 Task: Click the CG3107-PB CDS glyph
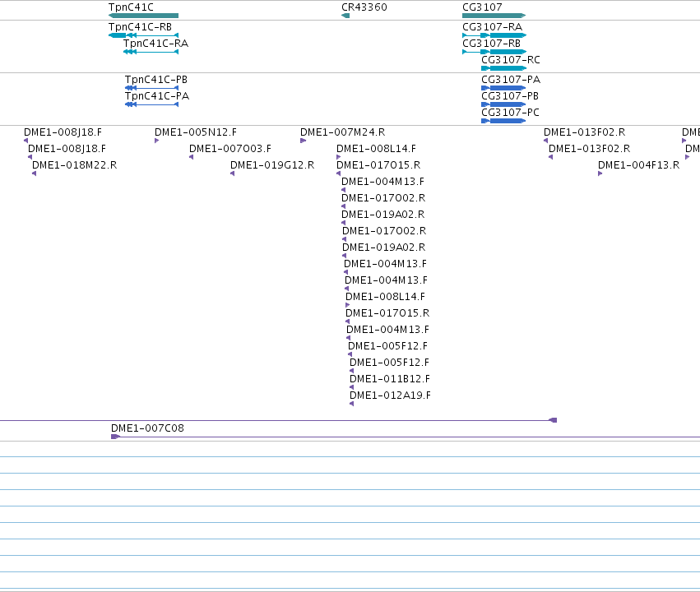(x=503, y=104)
